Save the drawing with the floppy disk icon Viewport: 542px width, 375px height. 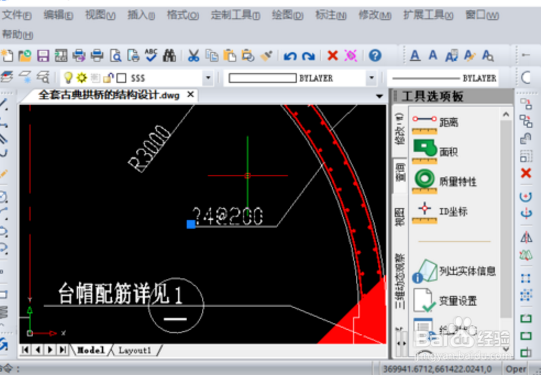tap(43, 55)
